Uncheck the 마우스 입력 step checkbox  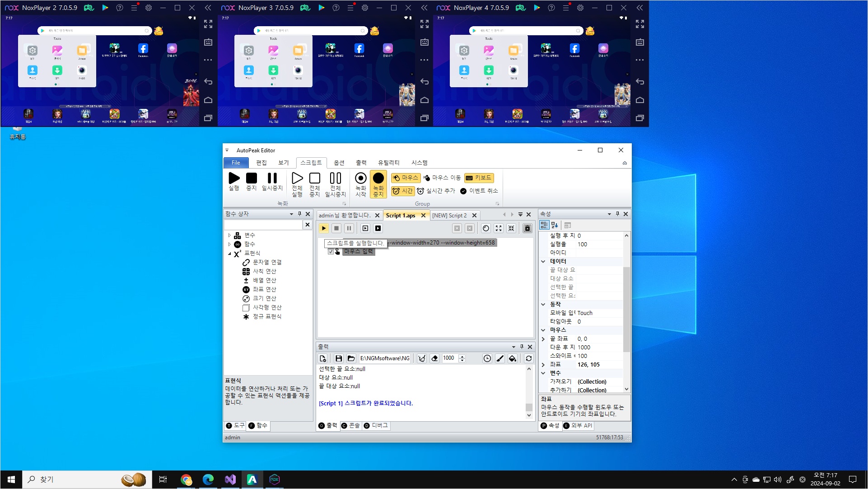(x=331, y=251)
